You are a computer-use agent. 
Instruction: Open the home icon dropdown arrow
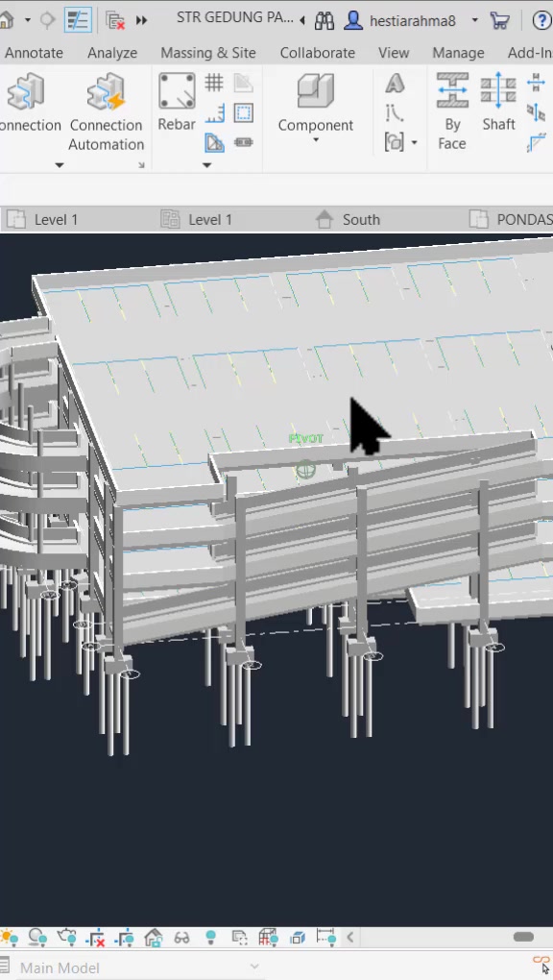coord(28,20)
